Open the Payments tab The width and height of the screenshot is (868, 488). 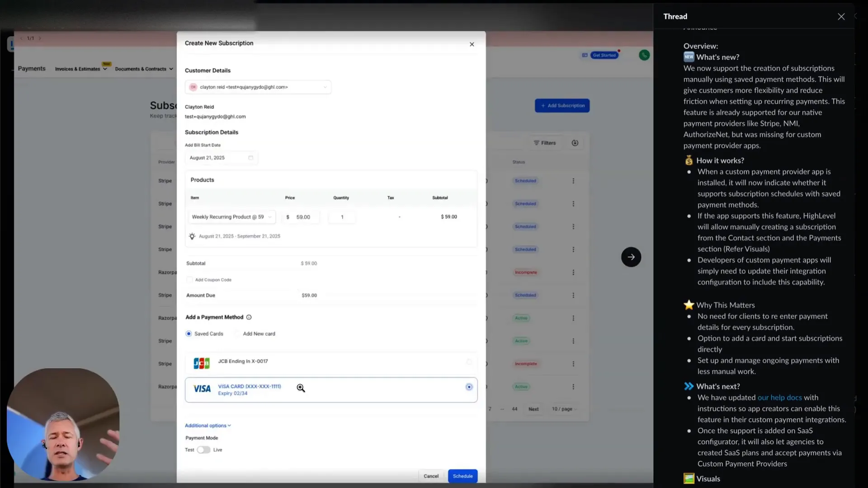(x=32, y=69)
